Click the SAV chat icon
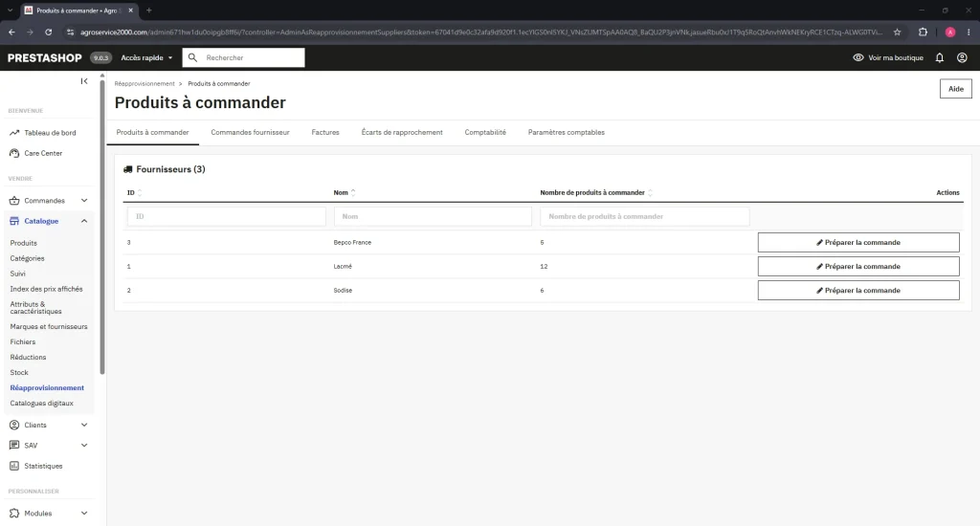The width and height of the screenshot is (980, 526). pos(14,446)
